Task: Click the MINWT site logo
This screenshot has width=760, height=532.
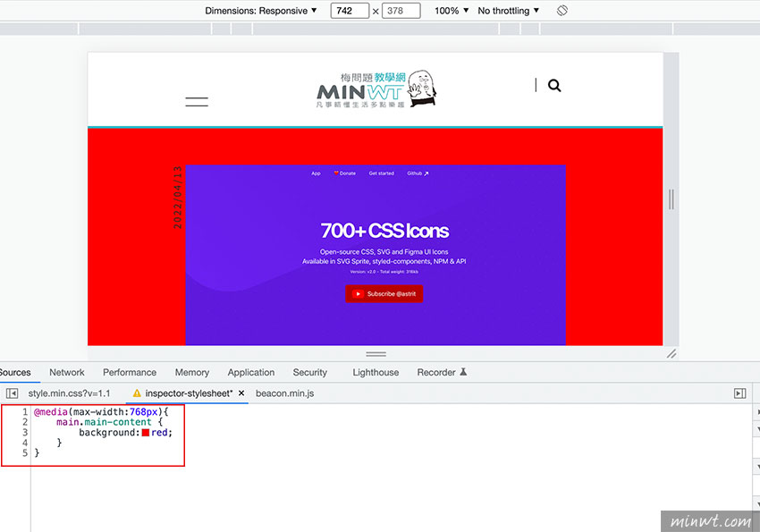Action: click(376, 89)
